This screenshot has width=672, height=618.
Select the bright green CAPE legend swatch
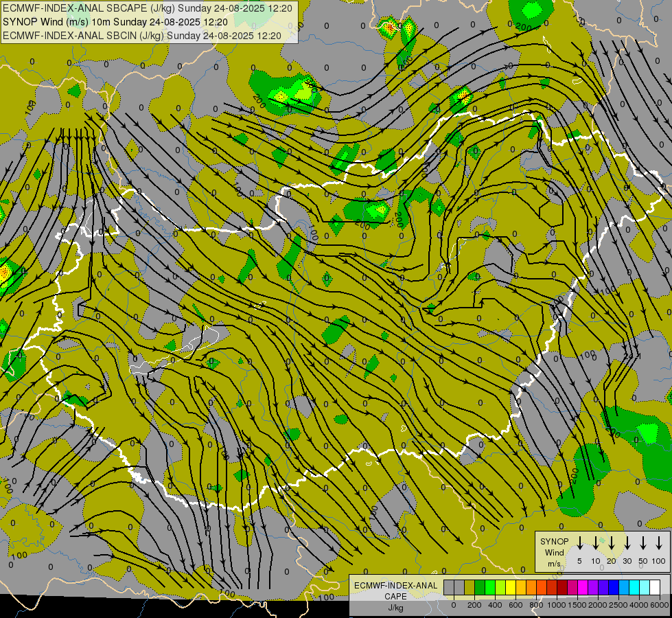pyautogui.click(x=490, y=588)
